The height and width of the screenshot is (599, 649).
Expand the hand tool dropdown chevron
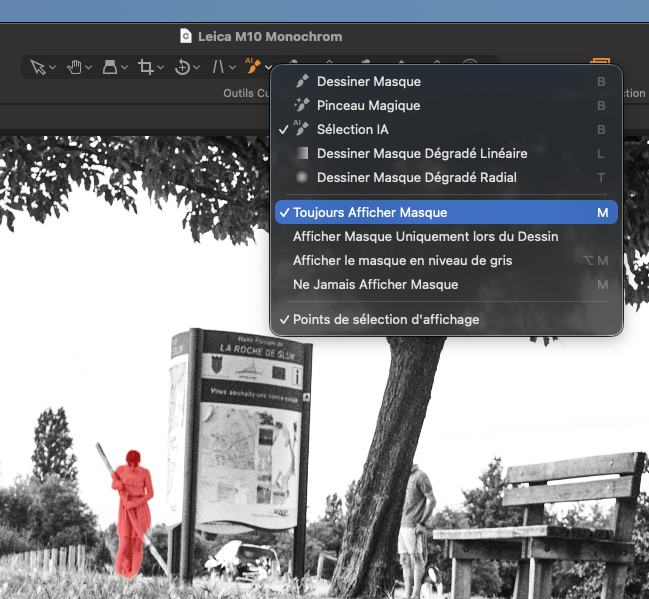(89, 68)
